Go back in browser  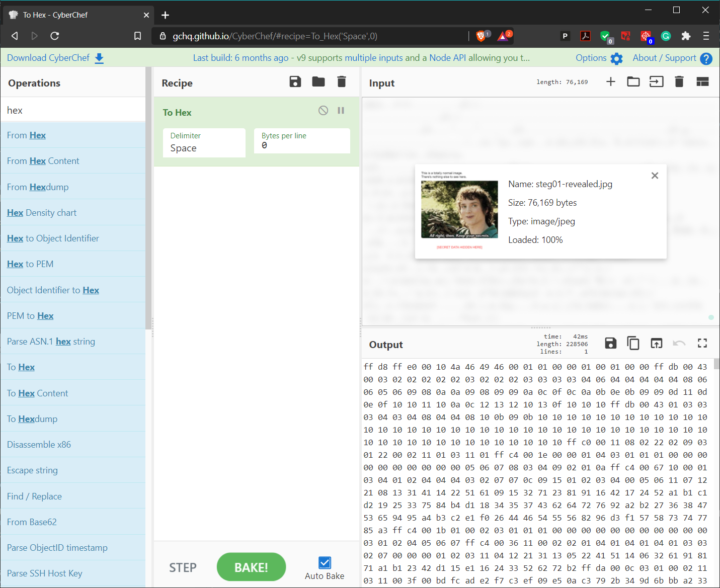point(15,36)
